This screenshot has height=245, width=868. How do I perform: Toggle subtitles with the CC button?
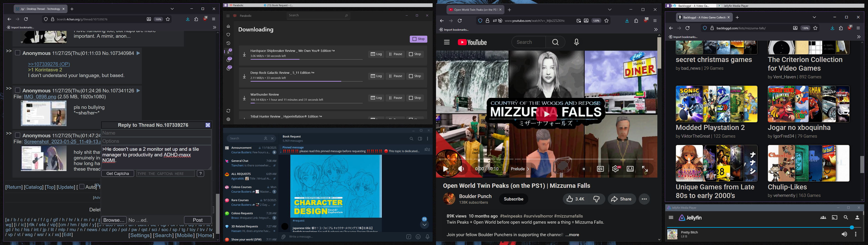pos(601,169)
